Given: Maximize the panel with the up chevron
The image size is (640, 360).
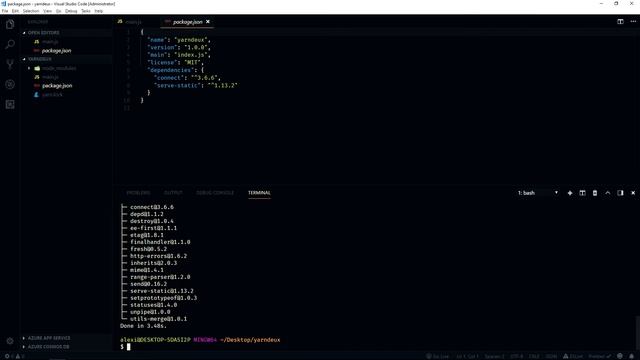Looking at the screenshot, I should click(608, 193).
